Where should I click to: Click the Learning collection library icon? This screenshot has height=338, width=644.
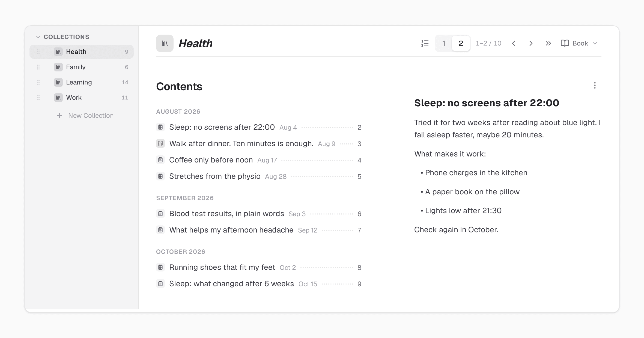(x=58, y=82)
